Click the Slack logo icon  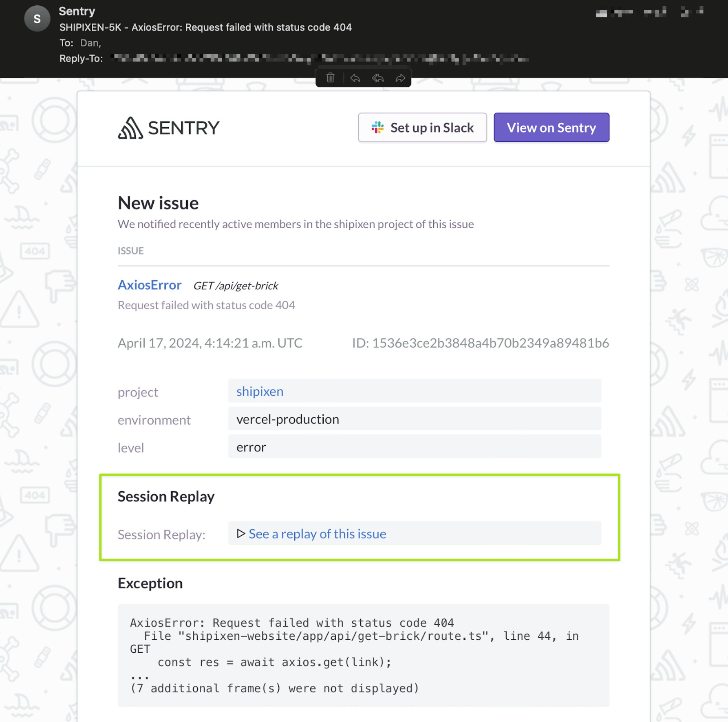click(377, 128)
